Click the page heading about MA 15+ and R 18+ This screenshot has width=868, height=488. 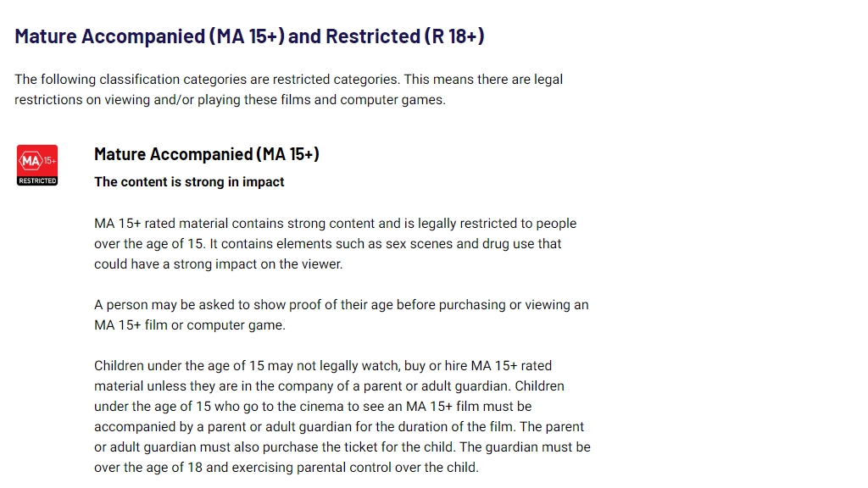pos(249,36)
